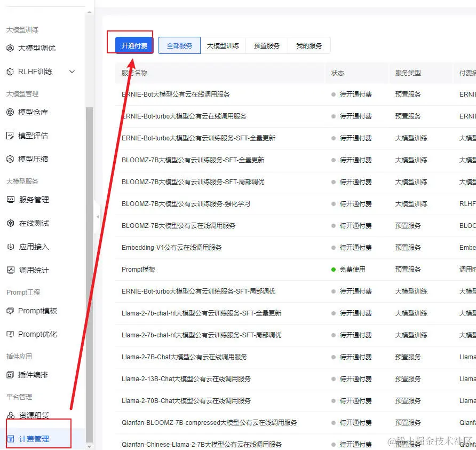This screenshot has height=450, width=476.
Task: Open 在线测试 menu entry
Action: click(34, 223)
